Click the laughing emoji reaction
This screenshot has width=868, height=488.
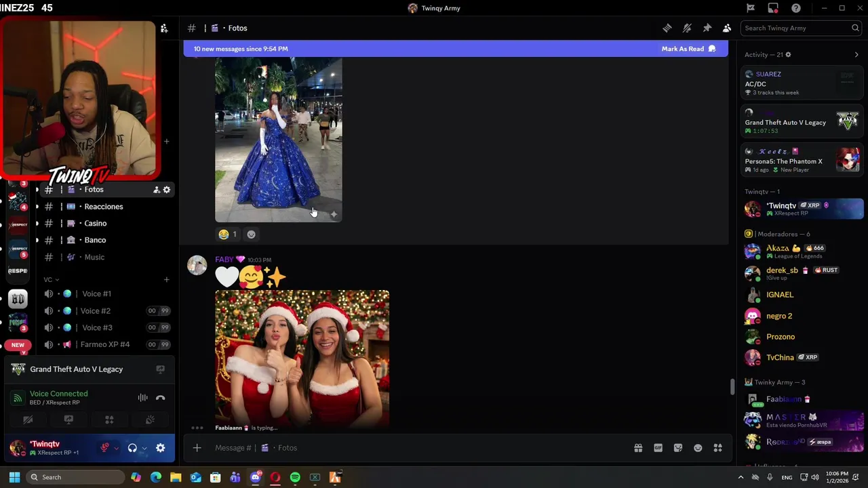228,234
